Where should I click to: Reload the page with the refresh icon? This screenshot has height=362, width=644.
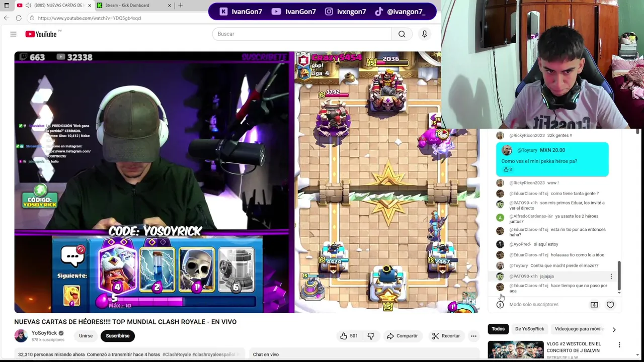pos(19,18)
